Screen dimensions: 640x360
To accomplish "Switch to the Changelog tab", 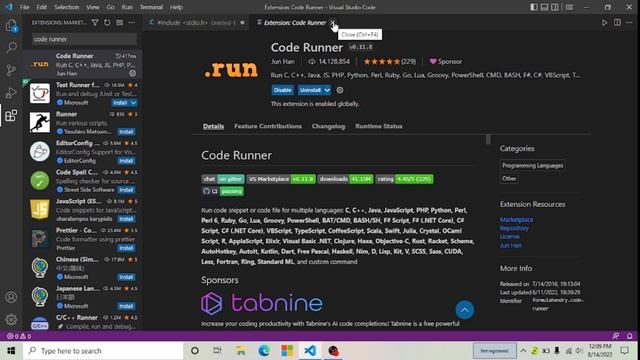I will click(x=328, y=126).
